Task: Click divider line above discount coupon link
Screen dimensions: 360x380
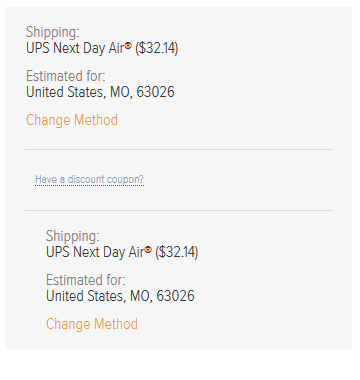Action: point(178,149)
